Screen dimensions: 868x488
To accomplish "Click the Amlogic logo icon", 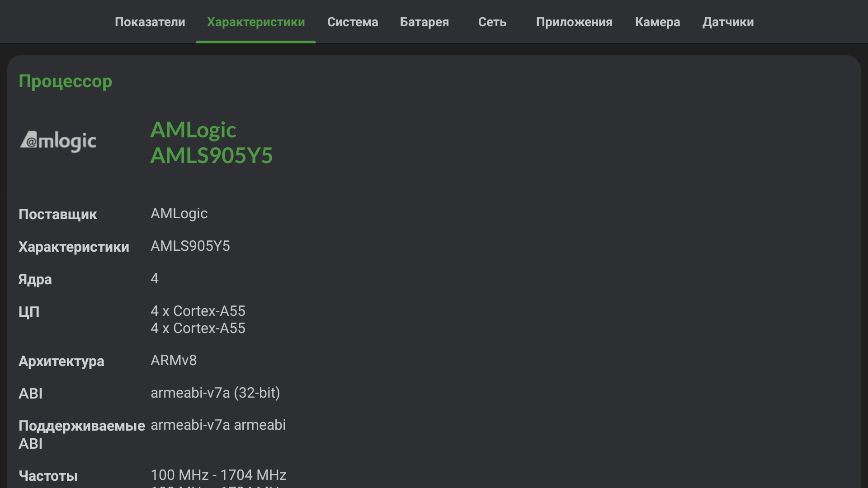I will 58,141.
